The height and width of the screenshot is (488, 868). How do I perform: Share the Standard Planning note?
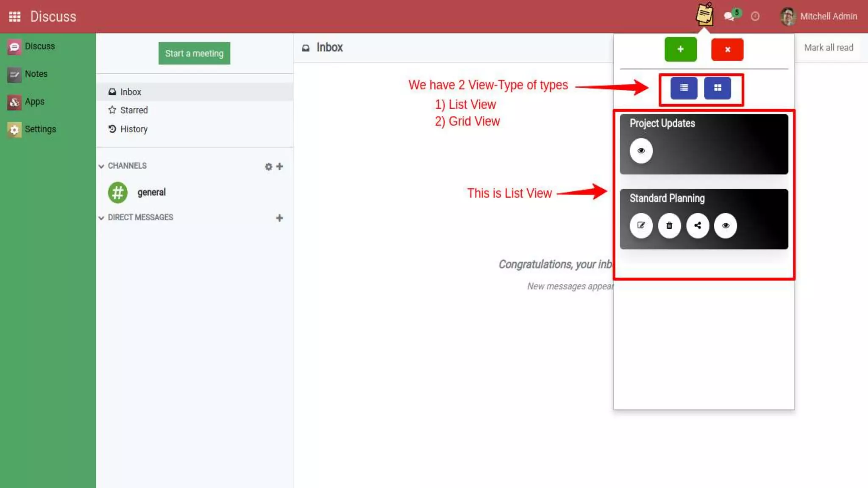698,225
